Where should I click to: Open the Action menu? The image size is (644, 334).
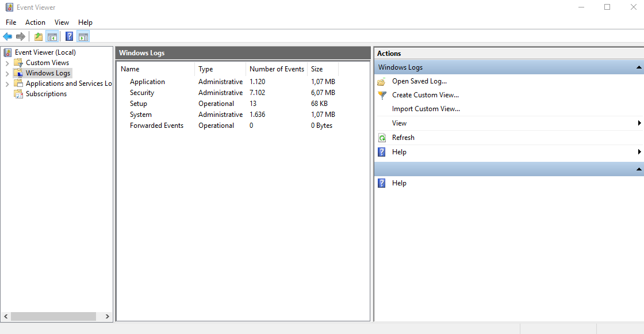[x=35, y=22]
